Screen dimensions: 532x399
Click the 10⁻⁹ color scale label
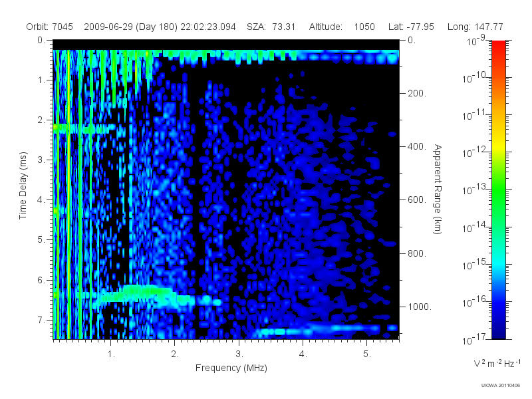[476, 41]
